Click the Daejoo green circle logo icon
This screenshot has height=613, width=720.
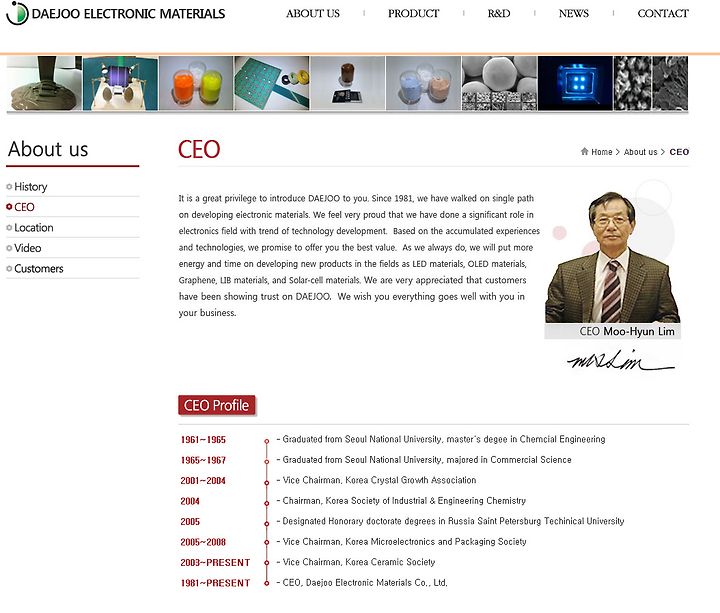(17, 13)
